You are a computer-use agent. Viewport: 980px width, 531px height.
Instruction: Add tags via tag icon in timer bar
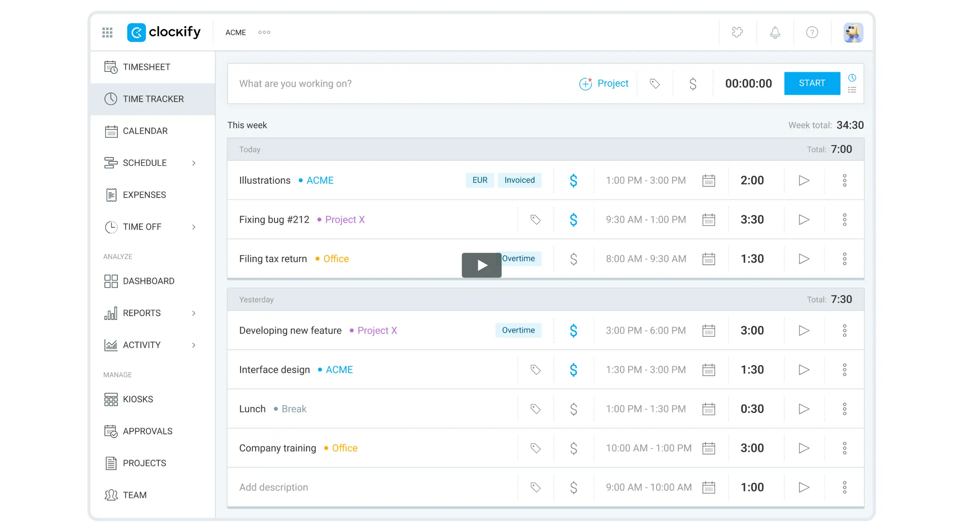pyautogui.click(x=655, y=84)
